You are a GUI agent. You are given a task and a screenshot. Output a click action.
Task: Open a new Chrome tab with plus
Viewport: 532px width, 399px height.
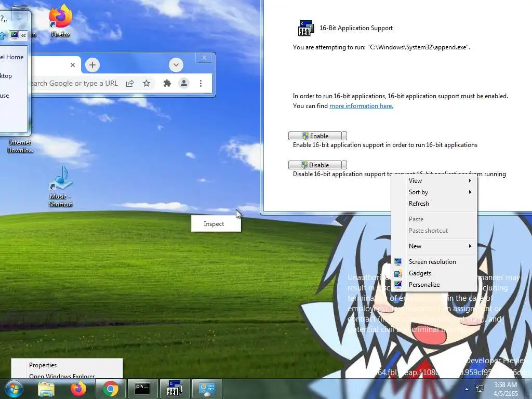(92, 65)
